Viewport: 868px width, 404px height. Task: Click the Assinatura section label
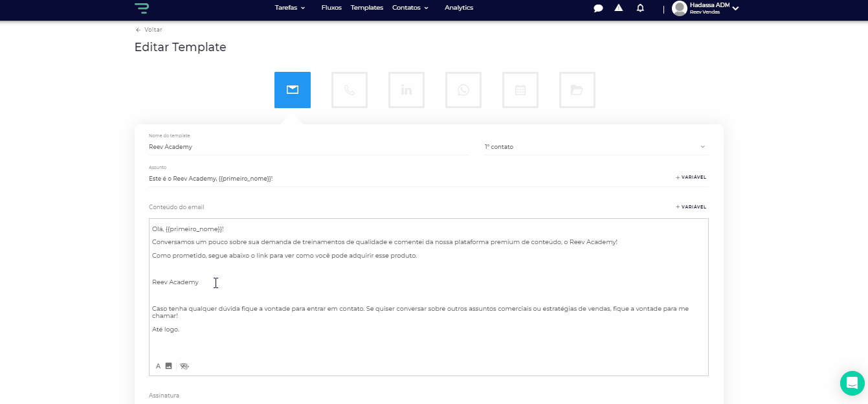coord(164,395)
